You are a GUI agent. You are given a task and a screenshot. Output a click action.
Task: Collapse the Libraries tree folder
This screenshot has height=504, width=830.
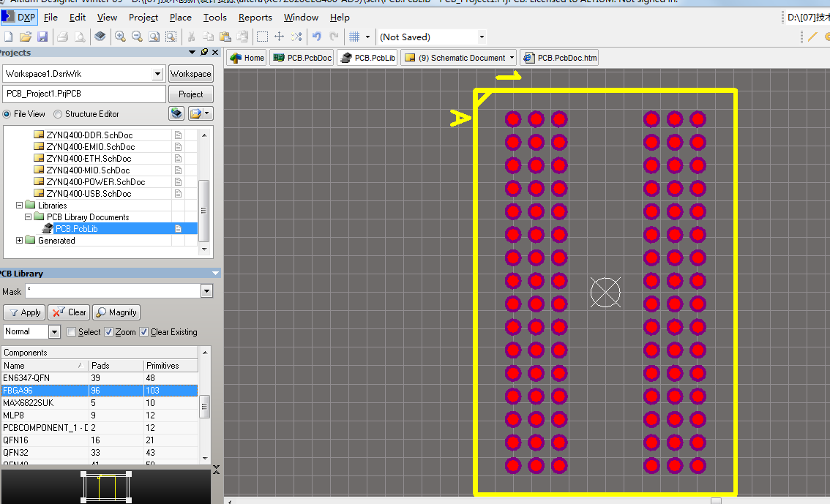point(20,206)
